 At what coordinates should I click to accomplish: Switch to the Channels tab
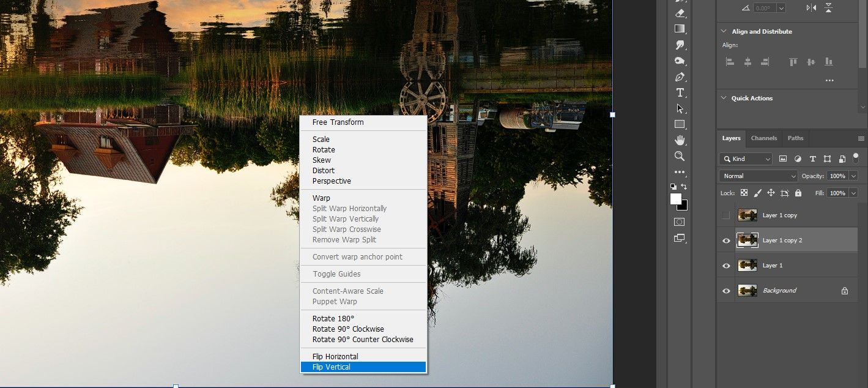coord(764,138)
